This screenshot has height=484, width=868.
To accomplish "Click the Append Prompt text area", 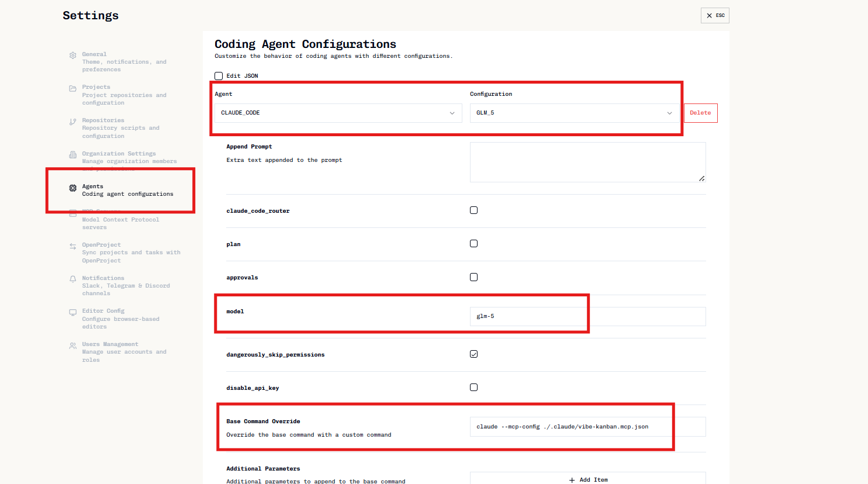I will [x=588, y=162].
